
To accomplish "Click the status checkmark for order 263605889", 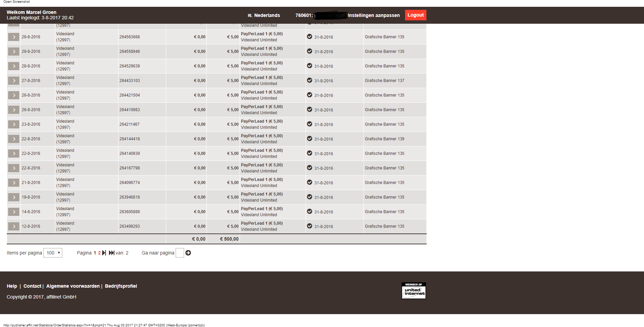I will point(310,211).
